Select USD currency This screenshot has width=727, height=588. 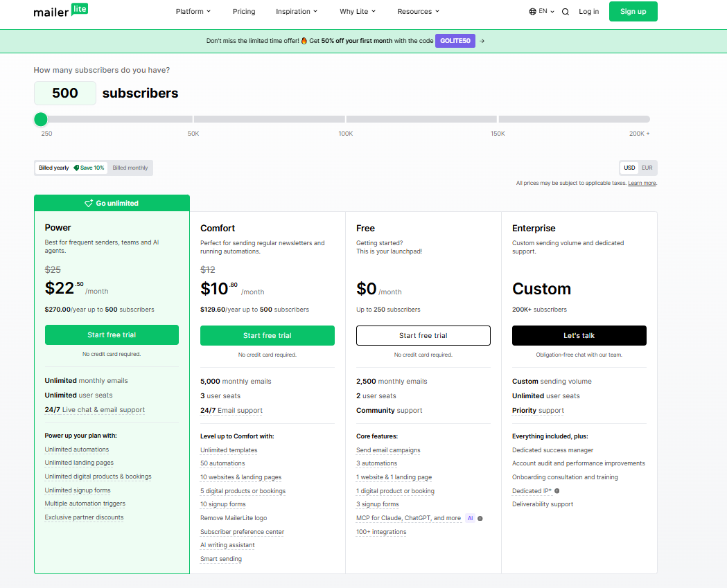point(629,168)
